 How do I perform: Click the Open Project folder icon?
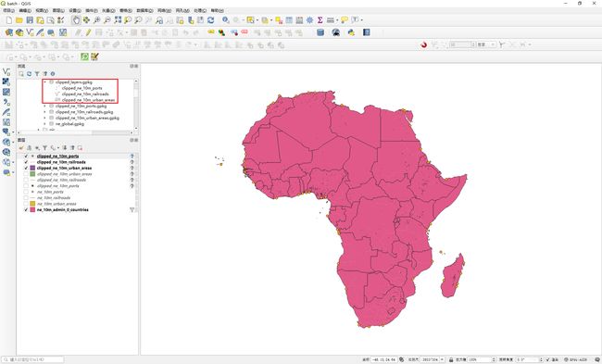click(19, 20)
